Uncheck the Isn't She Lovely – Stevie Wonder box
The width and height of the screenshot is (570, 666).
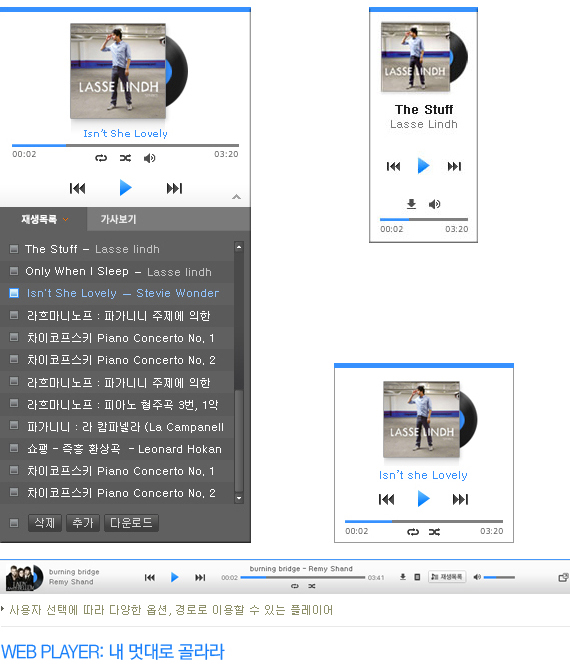(14, 293)
